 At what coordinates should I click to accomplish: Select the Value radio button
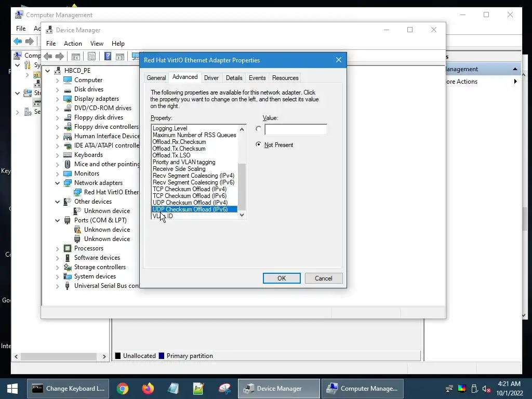(x=259, y=129)
